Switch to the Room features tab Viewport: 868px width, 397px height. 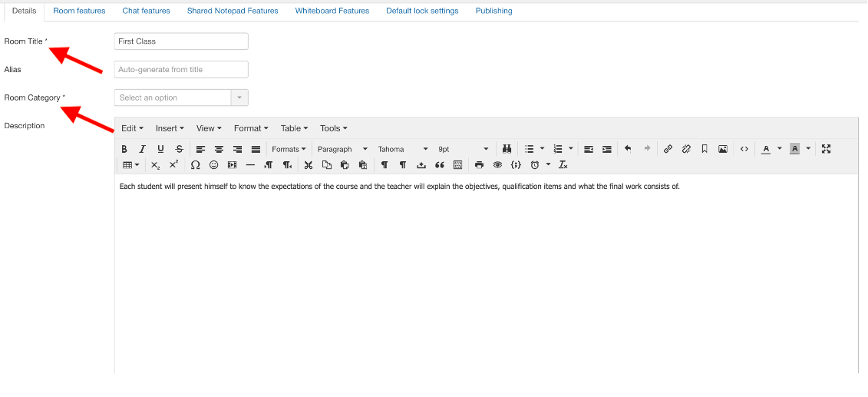(x=79, y=11)
